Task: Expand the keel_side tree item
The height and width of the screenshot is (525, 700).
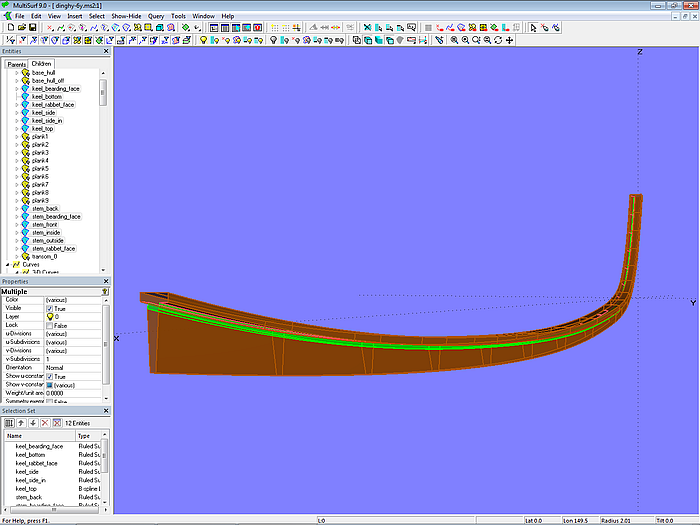Action: [x=16, y=113]
